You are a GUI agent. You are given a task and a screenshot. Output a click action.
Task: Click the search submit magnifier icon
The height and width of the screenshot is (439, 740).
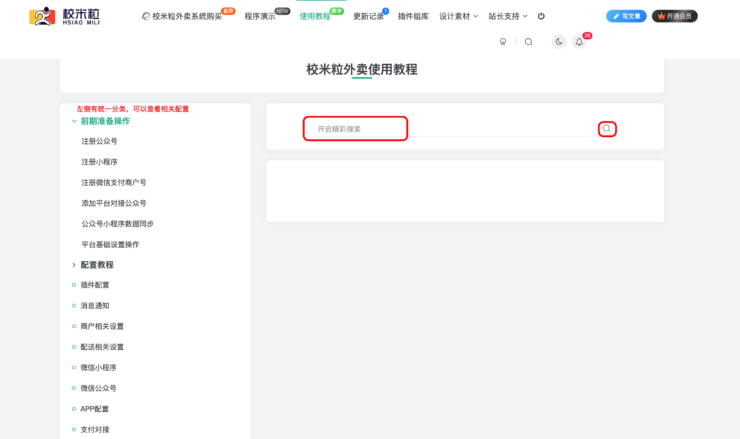tap(606, 129)
